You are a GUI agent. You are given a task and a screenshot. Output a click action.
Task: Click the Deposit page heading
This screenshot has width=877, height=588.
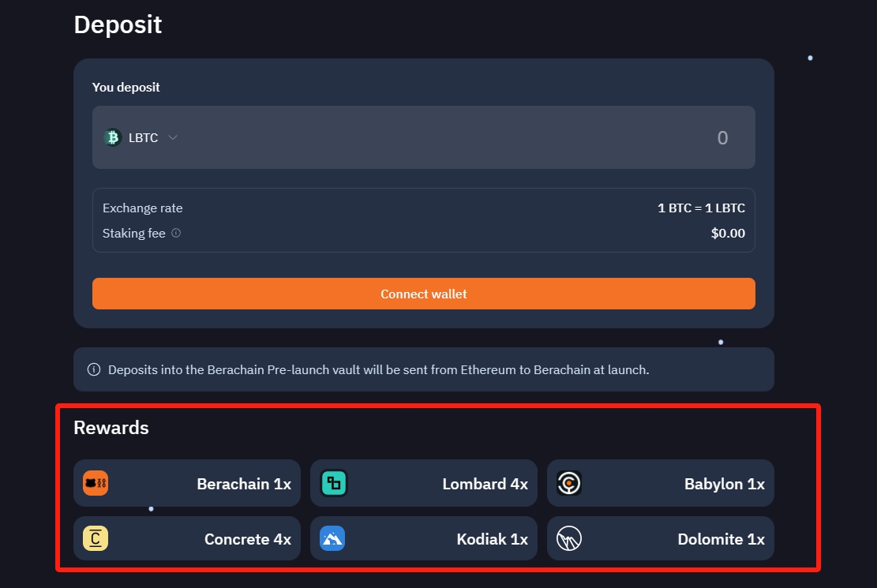[118, 25]
